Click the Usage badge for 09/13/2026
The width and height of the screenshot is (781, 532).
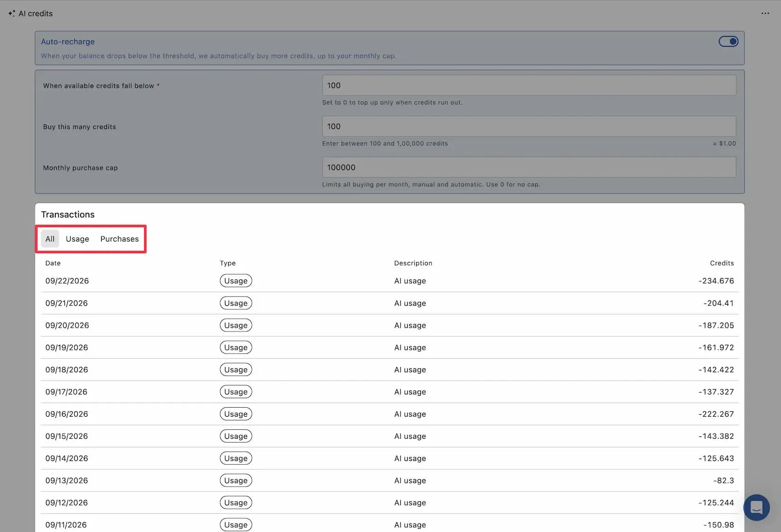(x=236, y=480)
